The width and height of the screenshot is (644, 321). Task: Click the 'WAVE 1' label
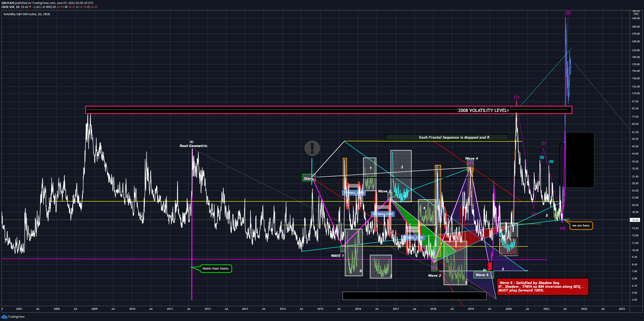tap(337, 256)
